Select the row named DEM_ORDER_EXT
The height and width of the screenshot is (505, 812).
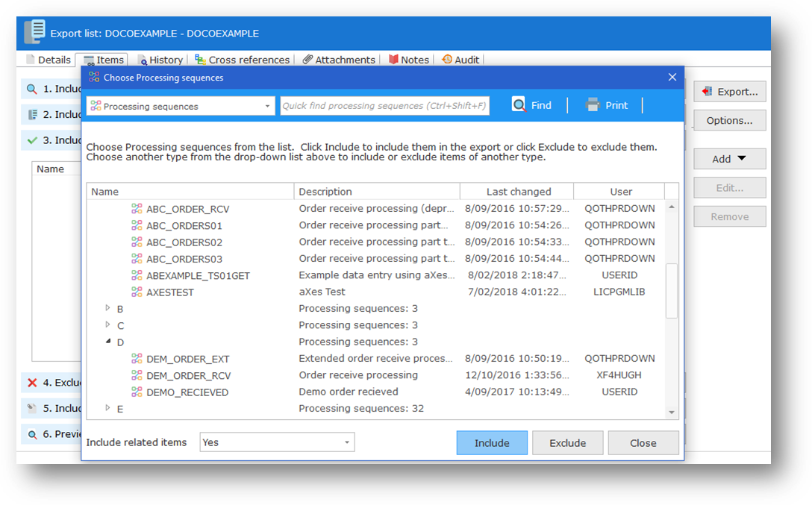pos(376,359)
